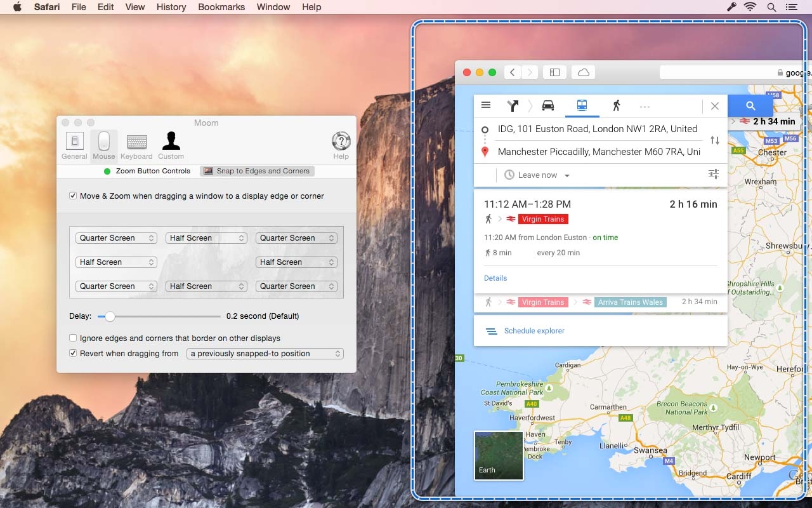Toggle Revert when dragging from checkbox

coord(73,353)
